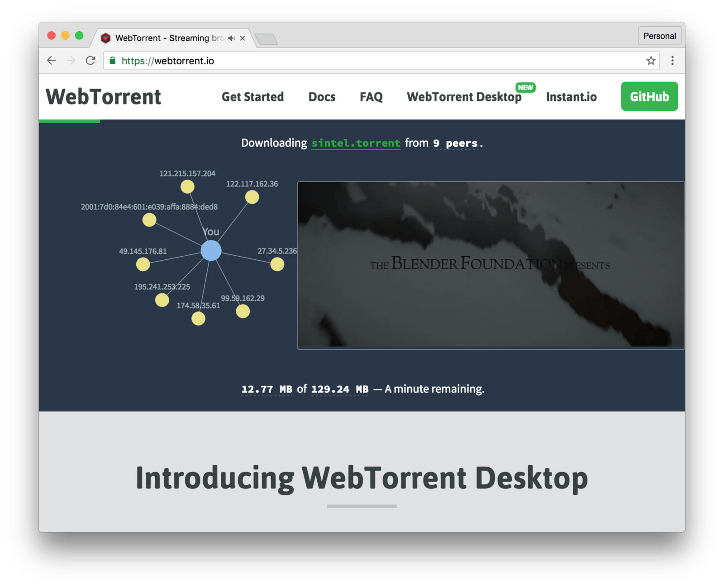The image size is (724, 588).
Task: Click 'A minute remaining.' text
Action: point(434,389)
